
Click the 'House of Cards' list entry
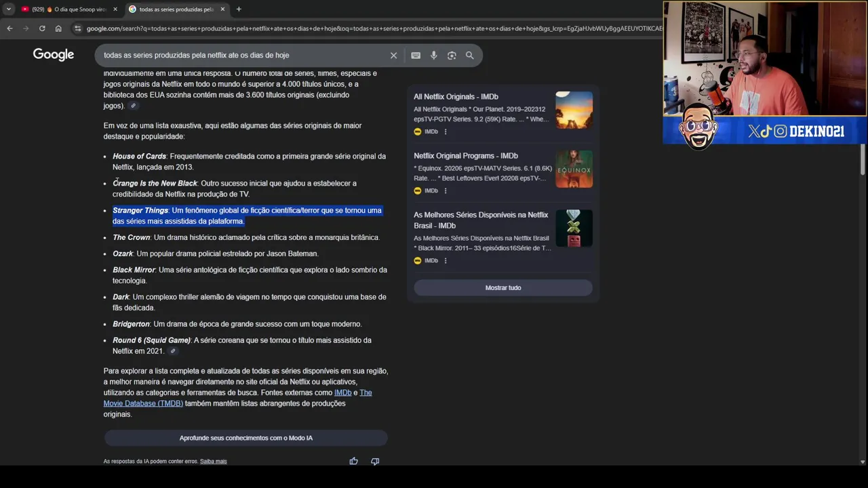(249, 161)
